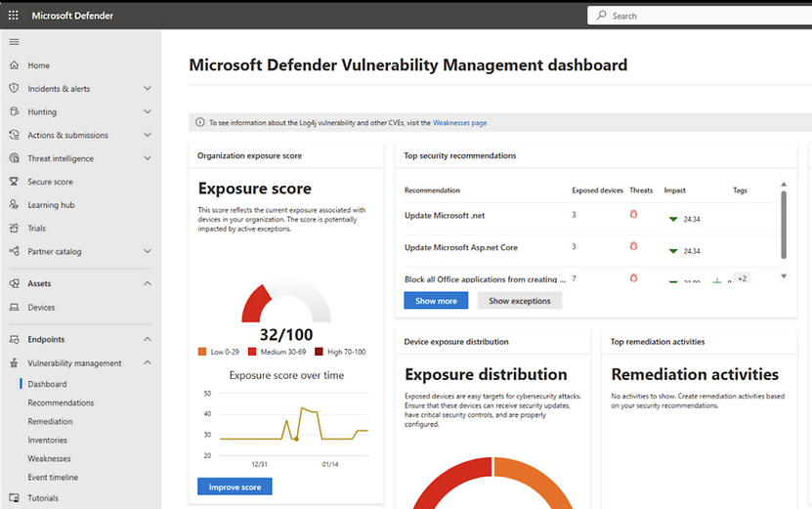812x509 pixels.
Task: Click the 32/100 exposure score value
Action: [286, 334]
